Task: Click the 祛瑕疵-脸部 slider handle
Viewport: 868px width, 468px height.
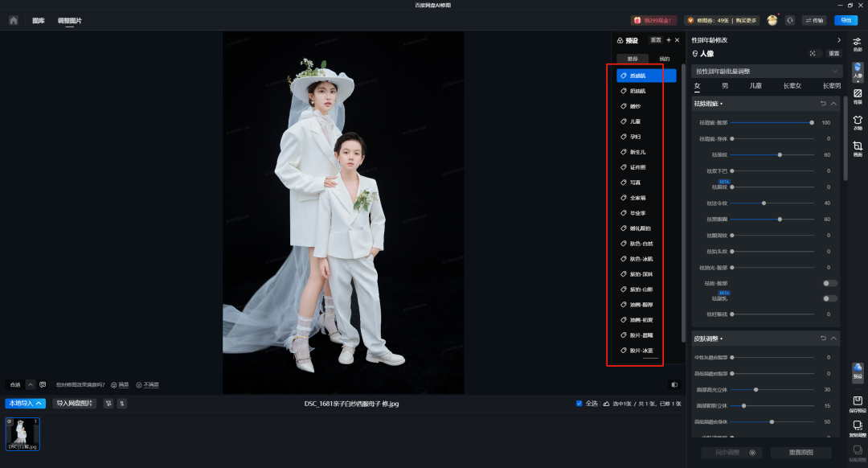Action: 812,122
